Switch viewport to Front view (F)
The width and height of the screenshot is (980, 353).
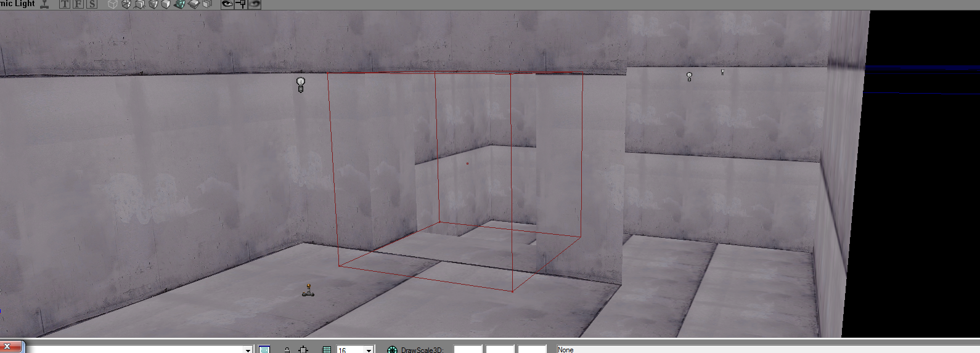pyautogui.click(x=78, y=4)
